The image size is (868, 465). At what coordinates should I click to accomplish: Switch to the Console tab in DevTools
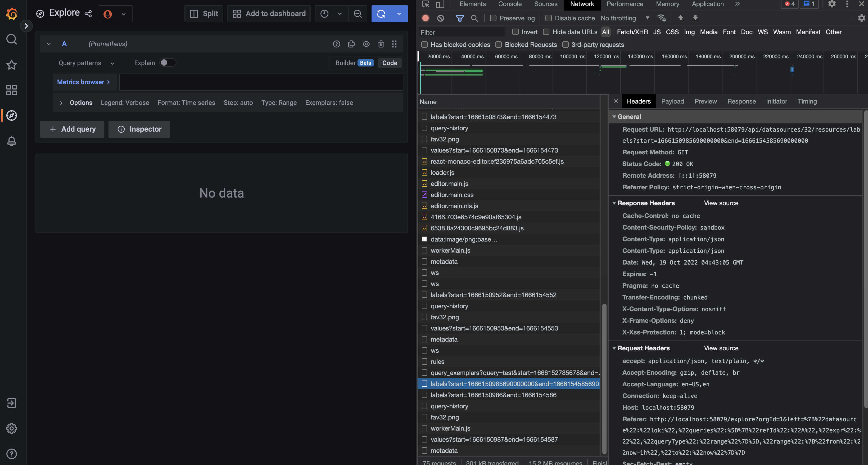pos(509,5)
